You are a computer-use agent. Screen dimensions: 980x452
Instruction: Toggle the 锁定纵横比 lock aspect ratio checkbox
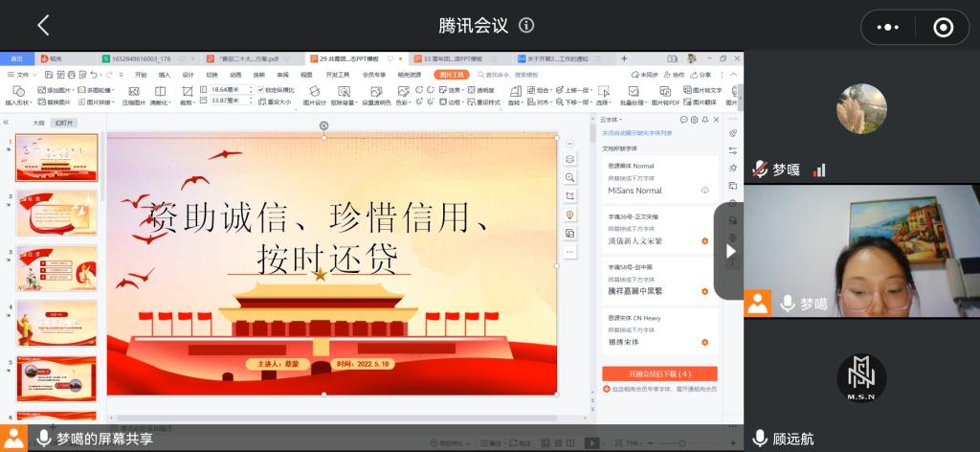point(261,89)
